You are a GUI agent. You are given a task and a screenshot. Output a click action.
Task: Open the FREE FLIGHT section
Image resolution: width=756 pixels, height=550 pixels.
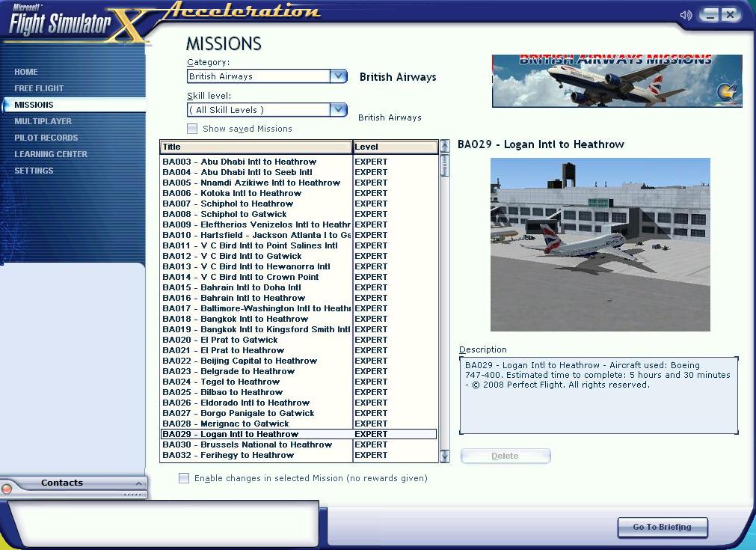point(39,88)
